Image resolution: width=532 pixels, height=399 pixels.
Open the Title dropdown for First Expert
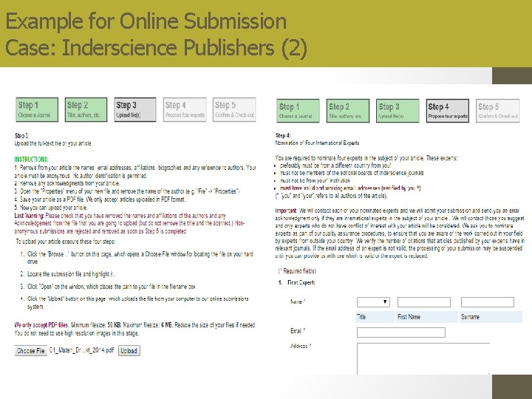pos(373,302)
